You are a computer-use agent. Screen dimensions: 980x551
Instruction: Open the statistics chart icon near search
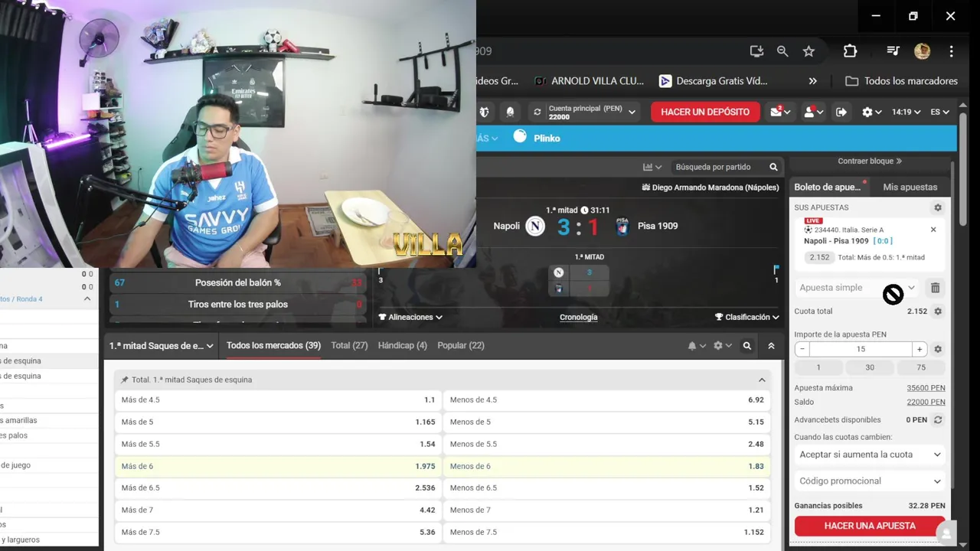[652, 167]
